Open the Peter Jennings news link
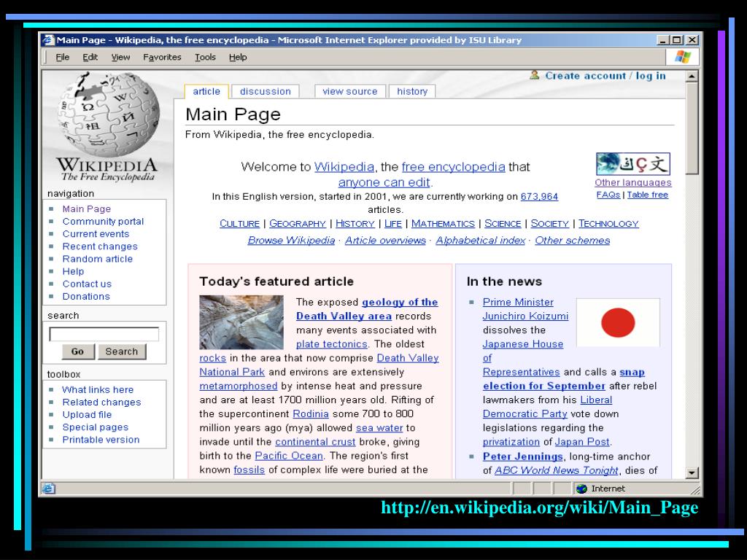Image resolution: width=747 pixels, height=560 pixels. 522,456
